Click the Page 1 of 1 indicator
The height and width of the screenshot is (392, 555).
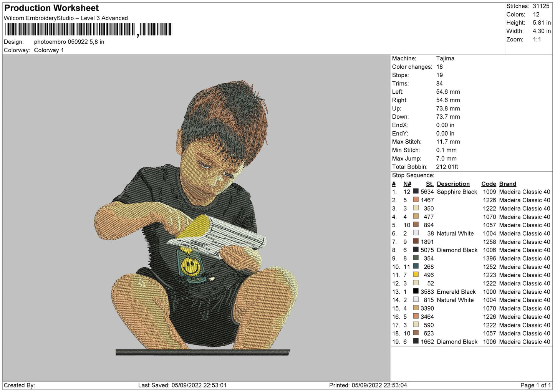[x=535, y=385]
